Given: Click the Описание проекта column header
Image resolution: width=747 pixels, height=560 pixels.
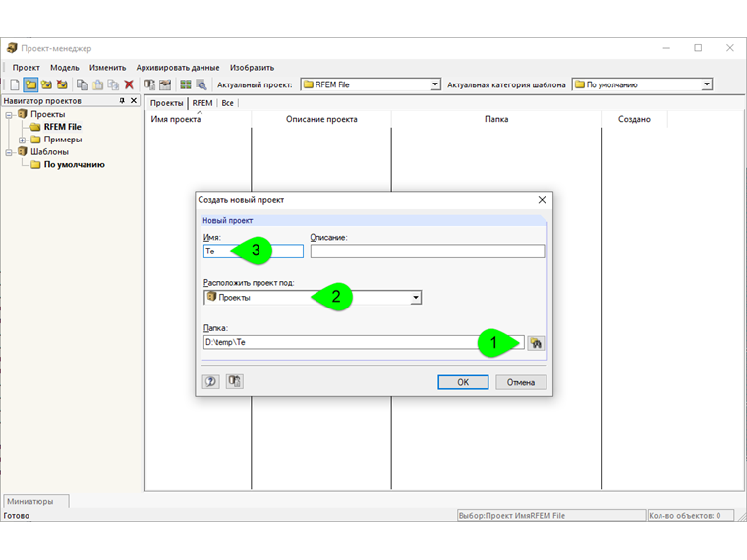Looking at the screenshot, I should point(321,119).
